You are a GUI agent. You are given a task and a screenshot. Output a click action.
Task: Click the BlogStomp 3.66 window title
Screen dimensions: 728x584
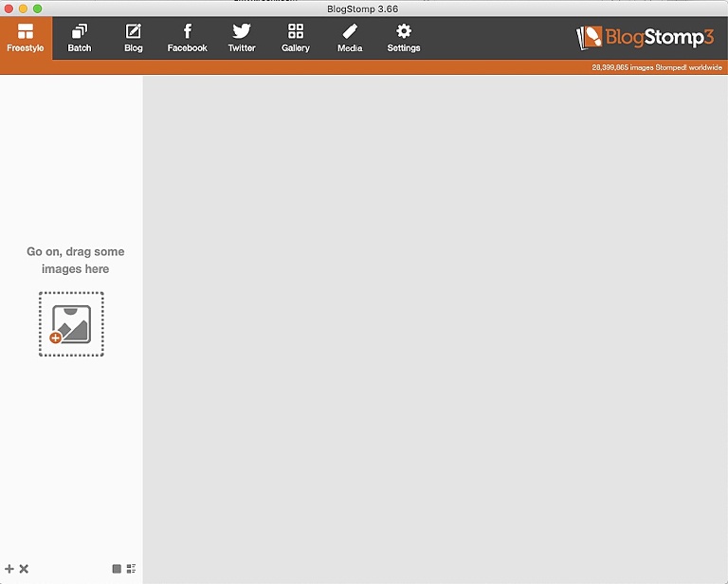(x=363, y=9)
